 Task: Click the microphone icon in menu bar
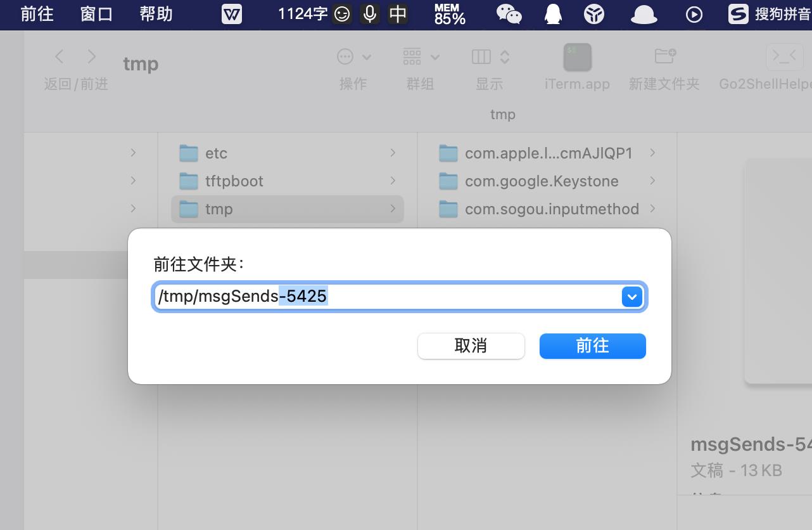click(370, 14)
